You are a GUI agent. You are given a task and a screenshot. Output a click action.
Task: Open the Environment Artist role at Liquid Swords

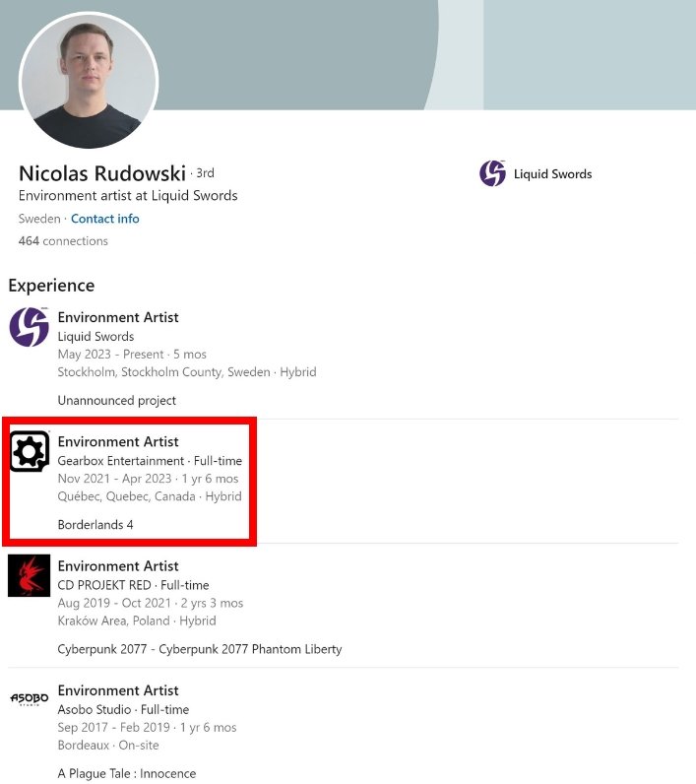(118, 317)
